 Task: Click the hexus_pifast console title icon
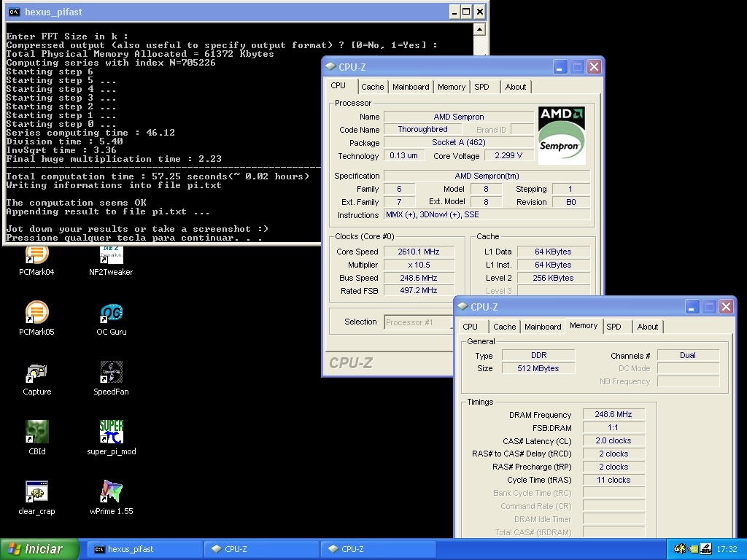pos(15,12)
